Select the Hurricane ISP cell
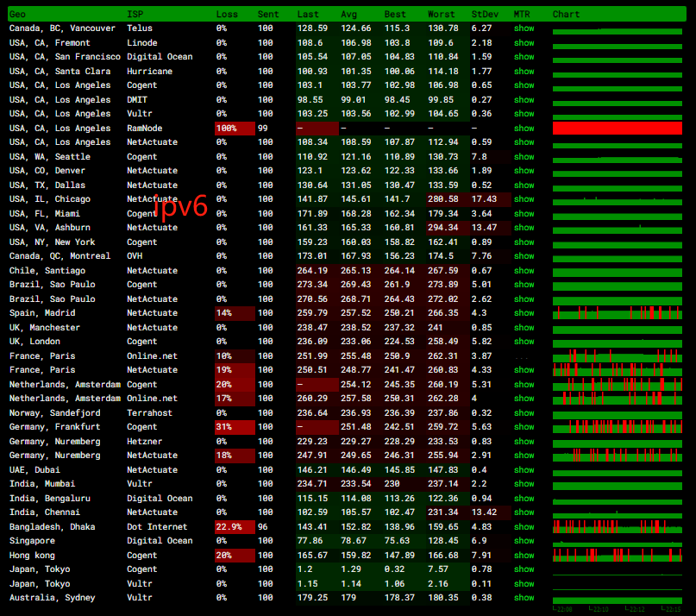This screenshot has height=616, width=696. pos(149,72)
